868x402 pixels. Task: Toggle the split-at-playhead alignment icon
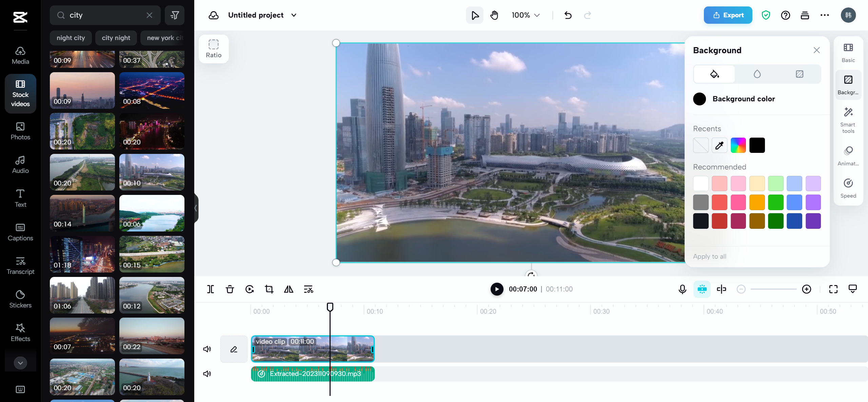(722, 289)
